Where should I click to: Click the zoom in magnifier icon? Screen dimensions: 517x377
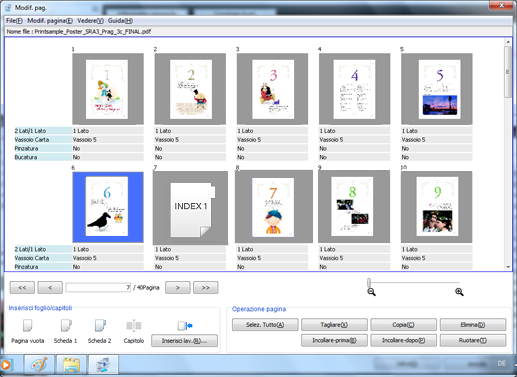point(459,292)
